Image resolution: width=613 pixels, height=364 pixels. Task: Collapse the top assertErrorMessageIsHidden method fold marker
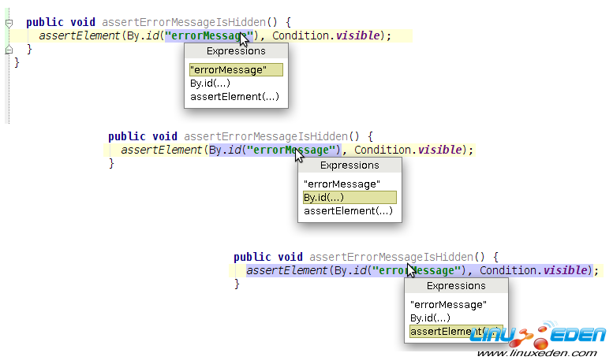coord(9,24)
